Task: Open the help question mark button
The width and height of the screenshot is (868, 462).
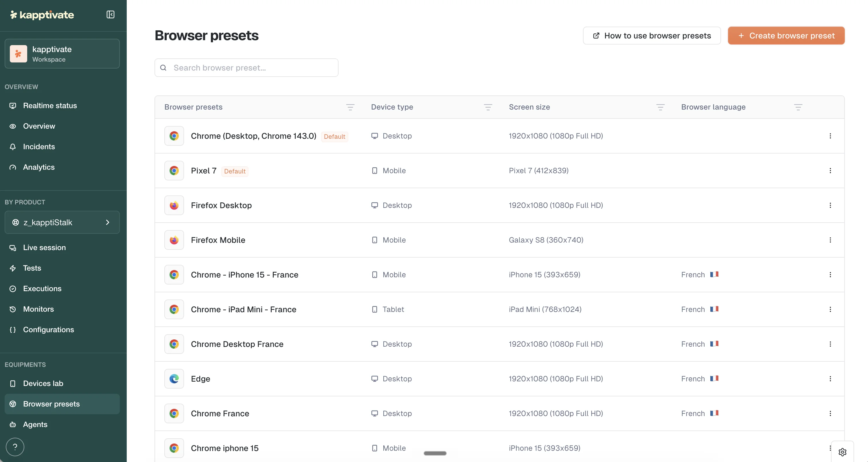Action: [x=15, y=447]
